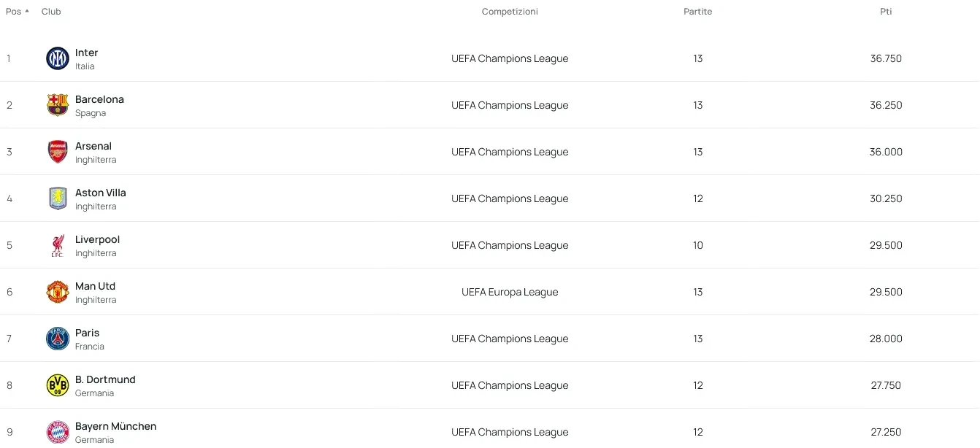Click the Aston Villa name link
The image size is (980, 448).
coord(100,193)
